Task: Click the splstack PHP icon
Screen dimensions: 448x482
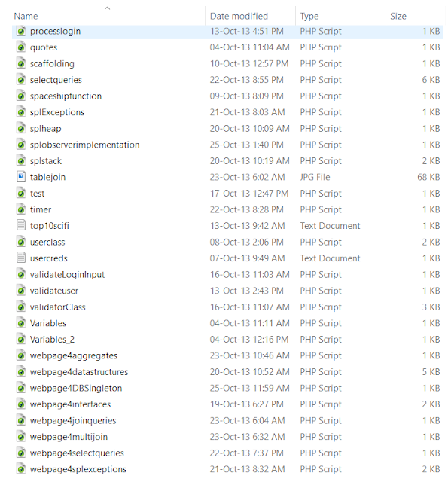Action: [21, 161]
